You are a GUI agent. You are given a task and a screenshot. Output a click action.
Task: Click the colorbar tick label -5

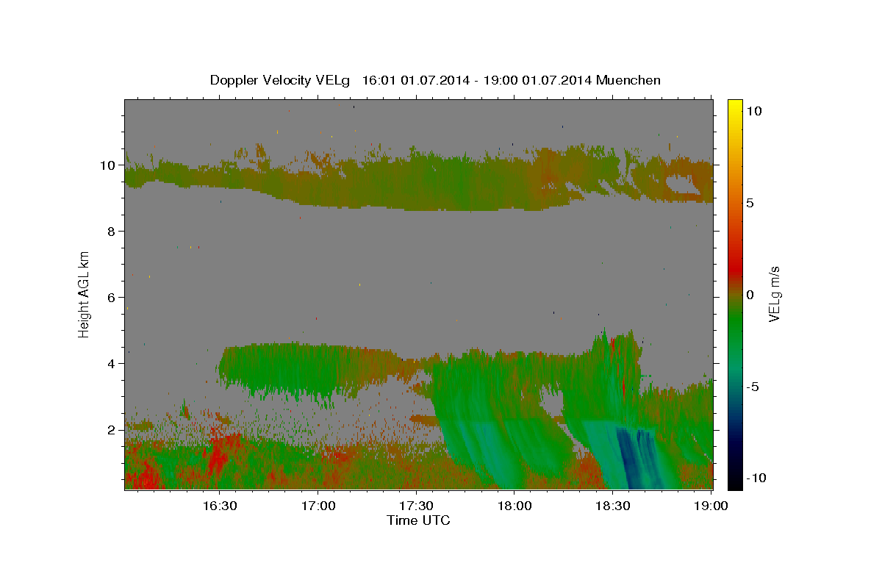pyautogui.click(x=753, y=387)
